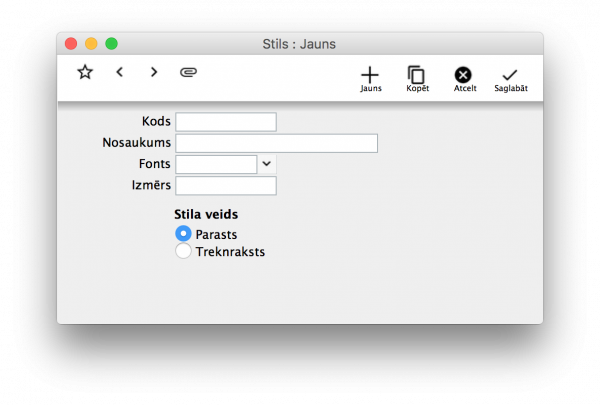This screenshot has height=405, width=600.
Task: Click the 'Stils : Jauns' title bar
Action: coord(299,44)
